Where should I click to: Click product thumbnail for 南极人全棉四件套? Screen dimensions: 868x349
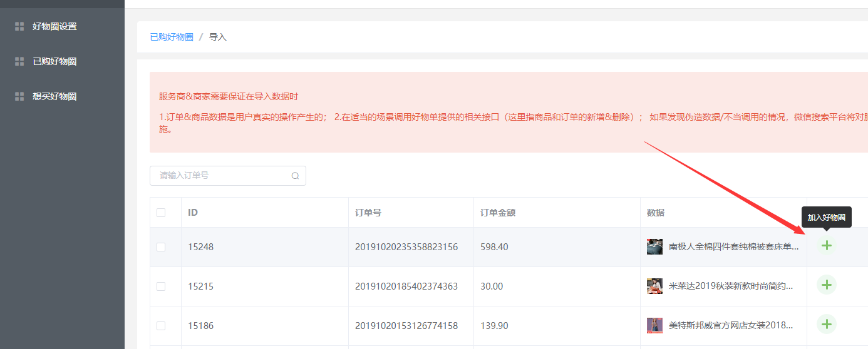tap(654, 246)
